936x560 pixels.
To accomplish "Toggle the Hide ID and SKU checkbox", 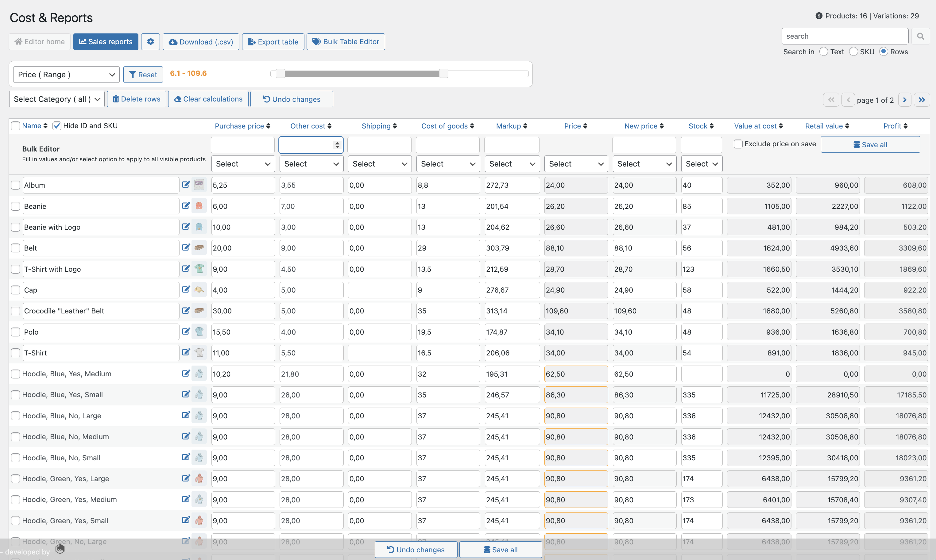I will (x=57, y=126).
